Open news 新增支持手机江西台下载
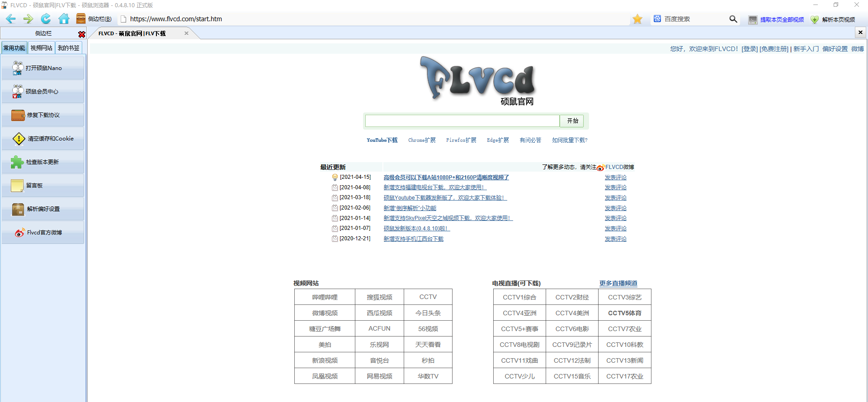Image resolution: width=868 pixels, height=402 pixels. [414, 239]
